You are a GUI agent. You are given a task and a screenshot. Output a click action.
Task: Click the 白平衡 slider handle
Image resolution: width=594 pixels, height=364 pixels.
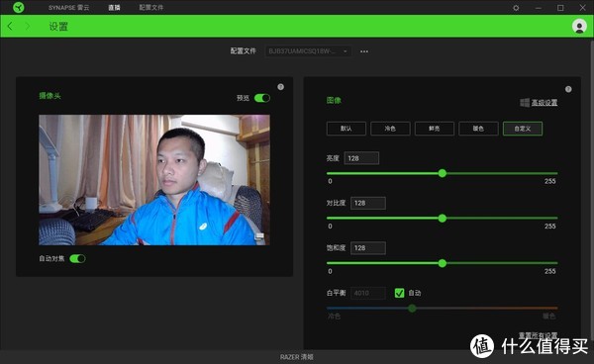coord(412,309)
